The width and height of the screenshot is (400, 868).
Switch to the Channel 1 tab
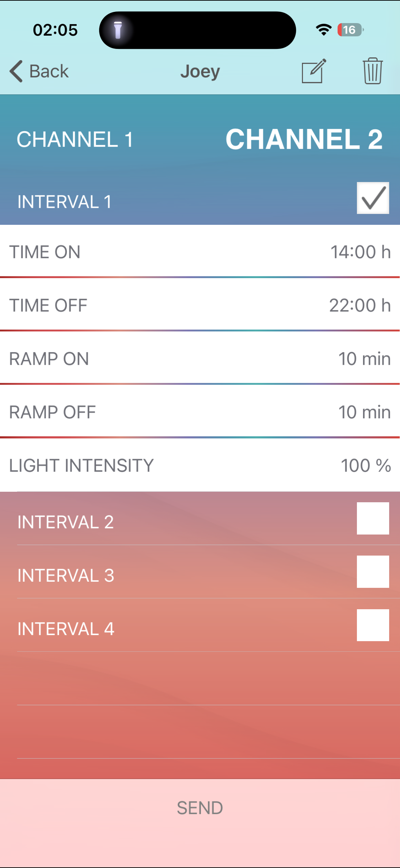(75, 139)
